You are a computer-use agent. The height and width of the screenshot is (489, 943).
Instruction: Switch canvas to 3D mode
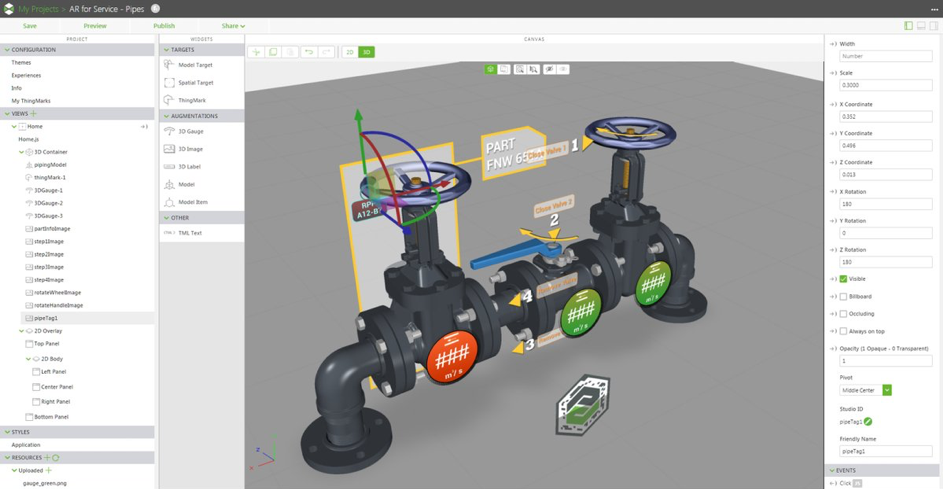(366, 52)
